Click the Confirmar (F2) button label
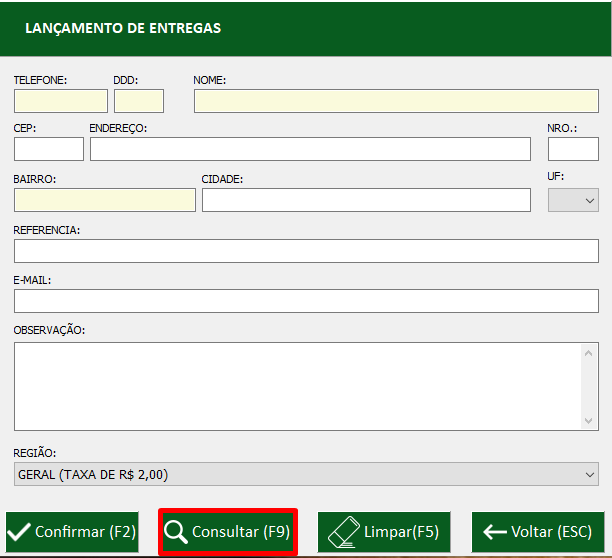 (85, 532)
